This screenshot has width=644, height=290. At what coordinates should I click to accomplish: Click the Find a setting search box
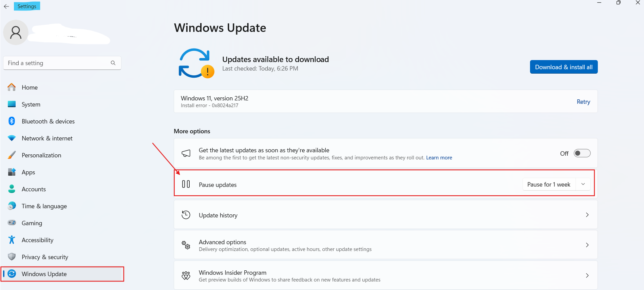pyautogui.click(x=62, y=63)
